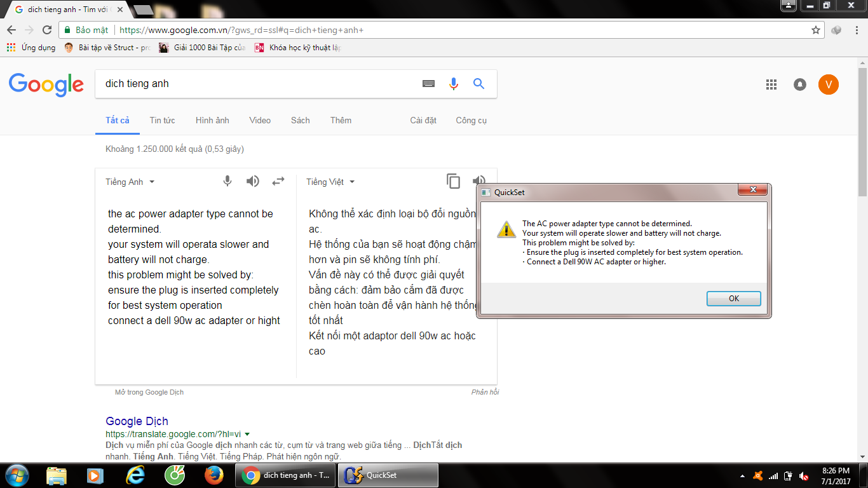The image size is (868, 488).
Task: Launch Internet Explorer from the taskbar
Action: point(135,475)
